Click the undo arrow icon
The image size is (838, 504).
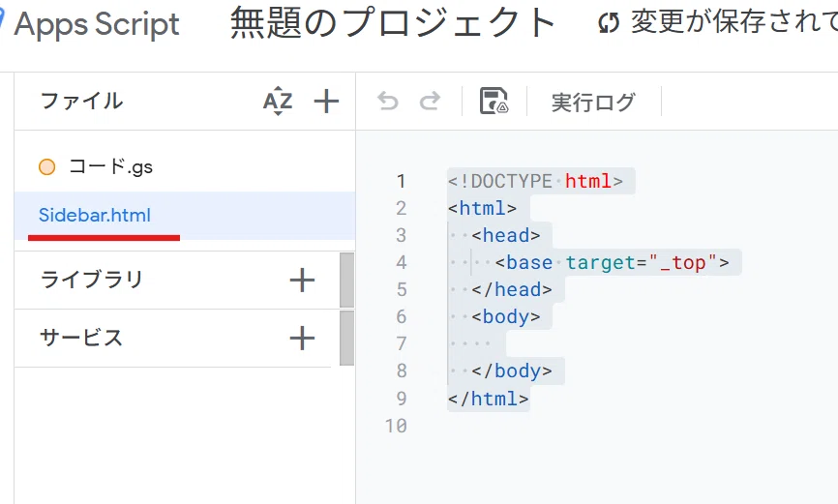[387, 101]
